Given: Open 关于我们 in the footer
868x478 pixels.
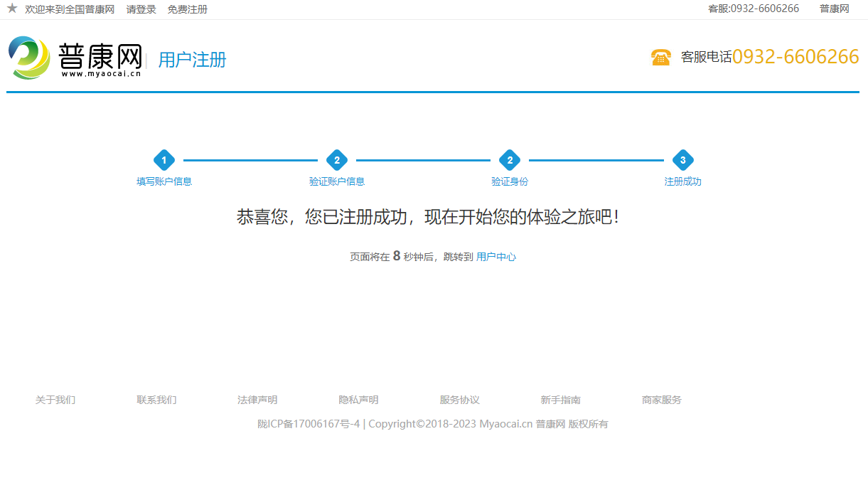Looking at the screenshot, I should (x=55, y=400).
